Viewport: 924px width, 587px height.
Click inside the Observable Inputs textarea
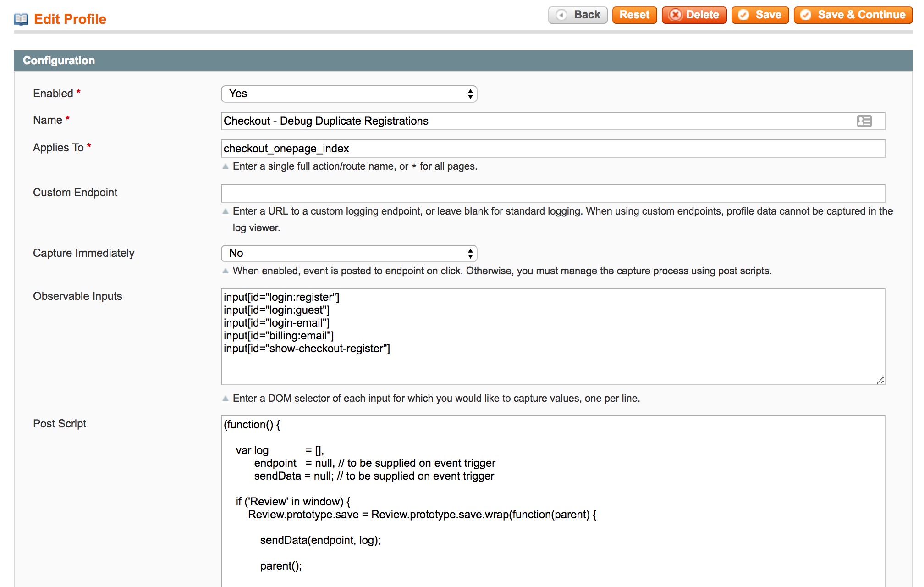pyautogui.click(x=553, y=337)
